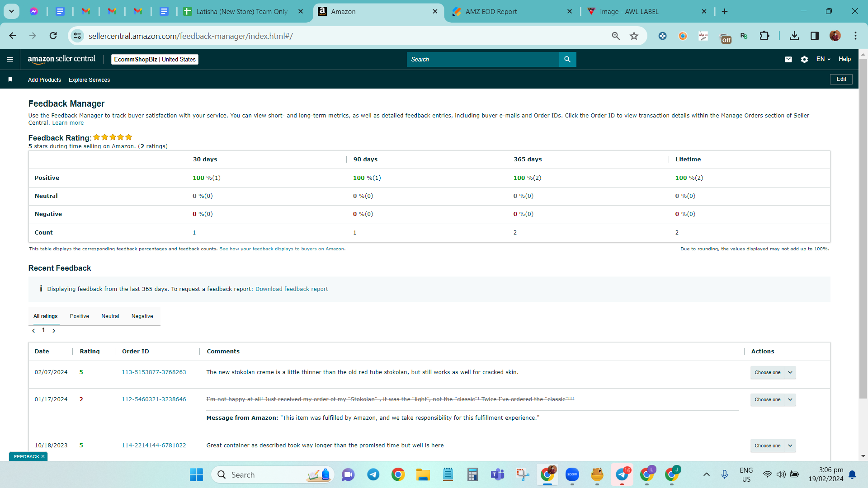
Task: Switch to the Negative feedback tab
Action: click(x=142, y=316)
